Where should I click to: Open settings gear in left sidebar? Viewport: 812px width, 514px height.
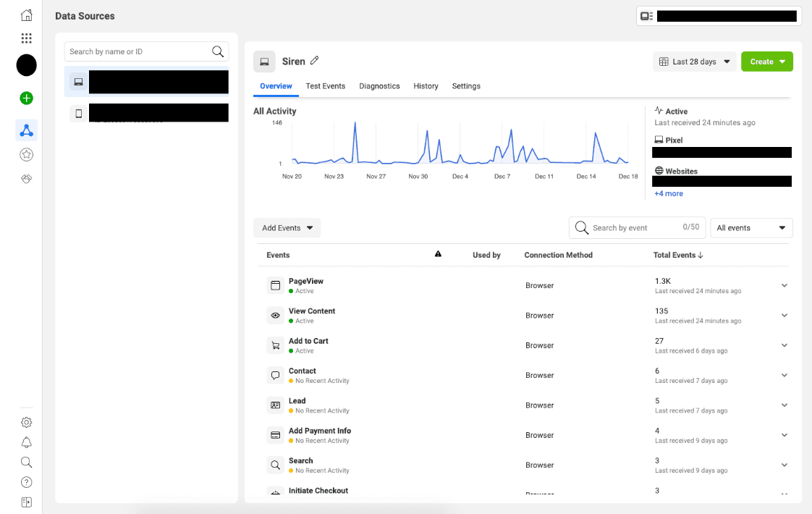pyautogui.click(x=26, y=422)
